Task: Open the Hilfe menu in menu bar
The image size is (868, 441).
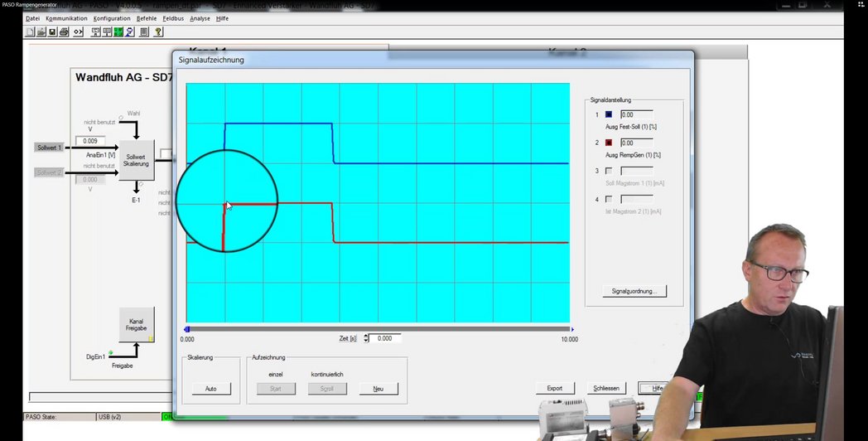Action: pyautogui.click(x=223, y=18)
